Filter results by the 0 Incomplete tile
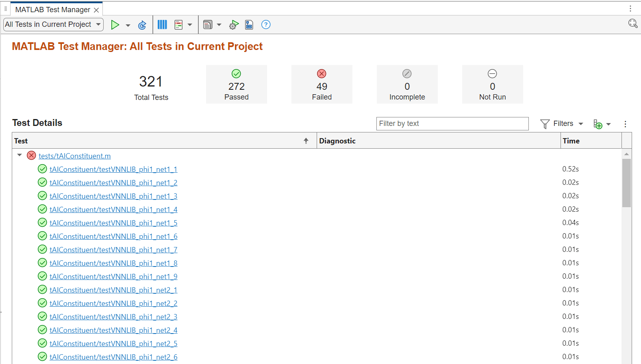This screenshot has height=364, width=641. pyautogui.click(x=407, y=84)
